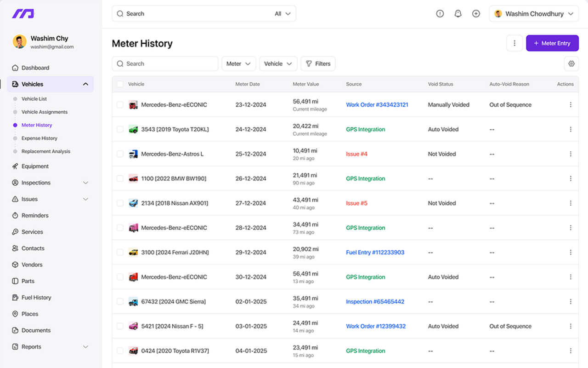
Task: Open Dashboard from the sidebar
Action: [35, 68]
